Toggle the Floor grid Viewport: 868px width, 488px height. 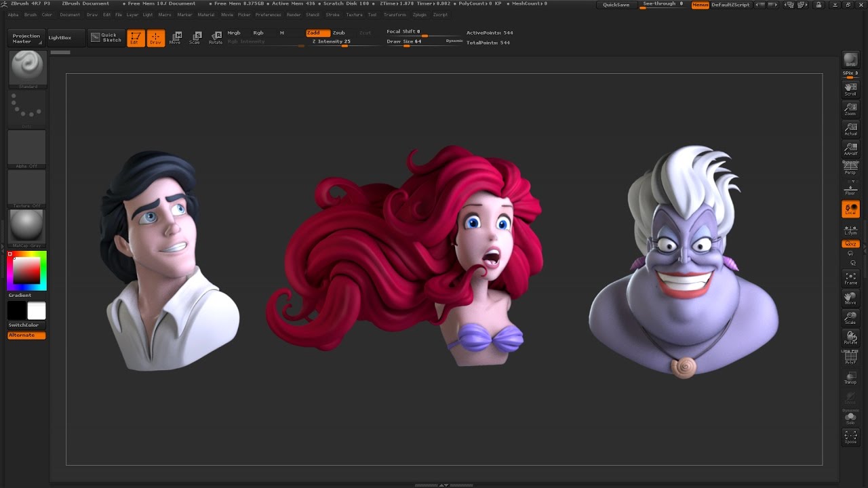850,188
